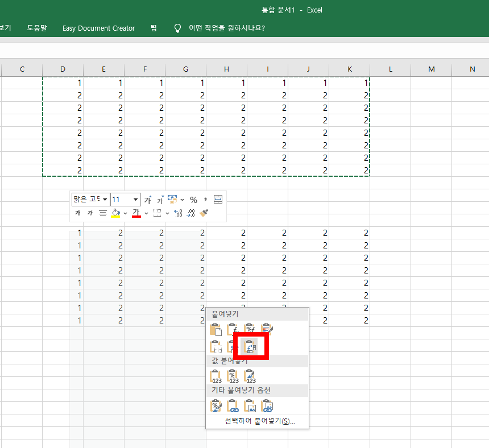Select column I header
489x448 pixels.
[268, 69]
